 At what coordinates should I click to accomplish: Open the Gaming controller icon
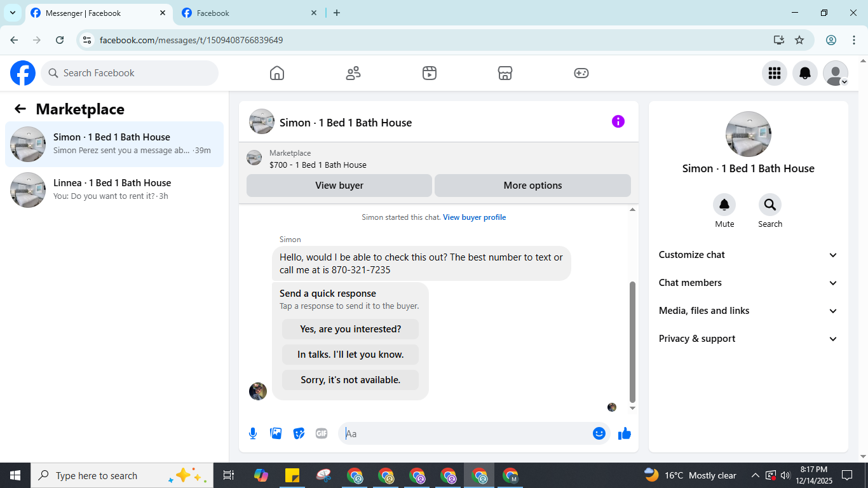coord(581,73)
